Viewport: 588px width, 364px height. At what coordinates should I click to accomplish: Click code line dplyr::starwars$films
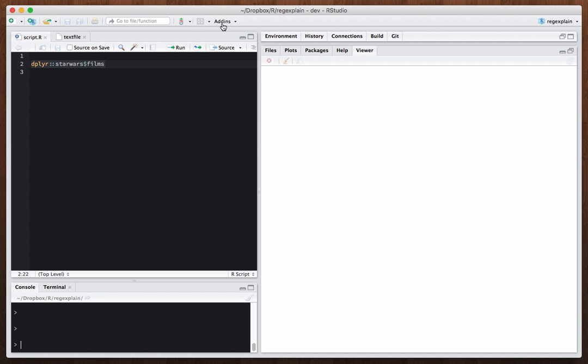pyautogui.click(x=68, y=64)
